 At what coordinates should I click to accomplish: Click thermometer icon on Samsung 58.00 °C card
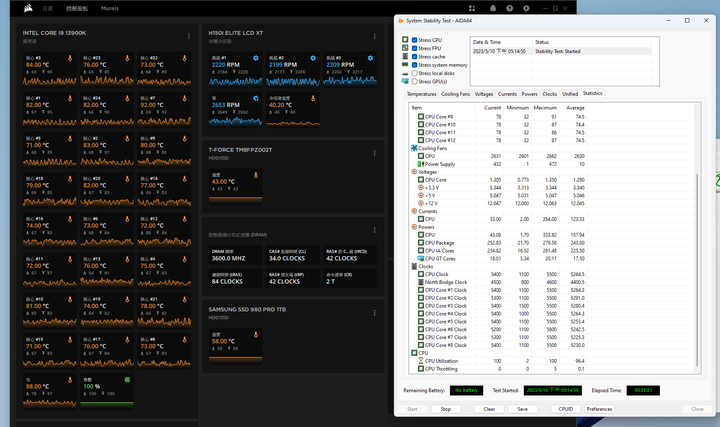(256, 335)
